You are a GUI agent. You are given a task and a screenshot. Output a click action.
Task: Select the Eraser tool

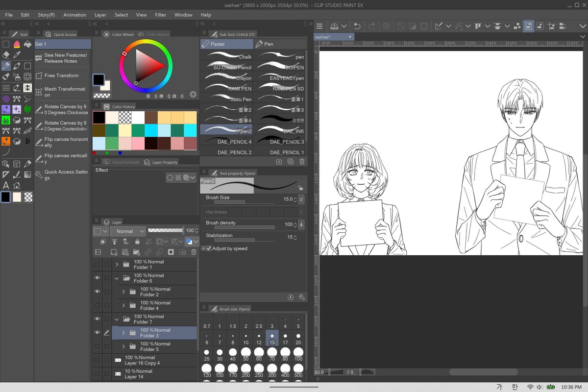6,55
